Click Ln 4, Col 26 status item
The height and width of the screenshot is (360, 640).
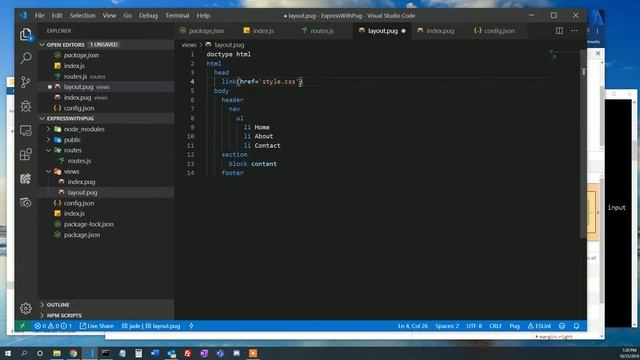(413, 326)
